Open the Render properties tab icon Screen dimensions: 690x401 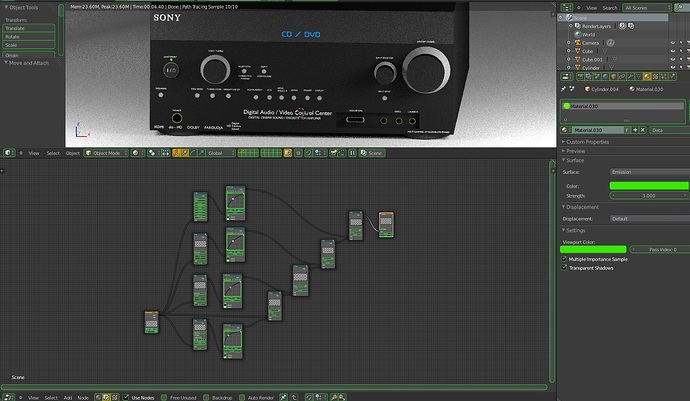(580, 77)
